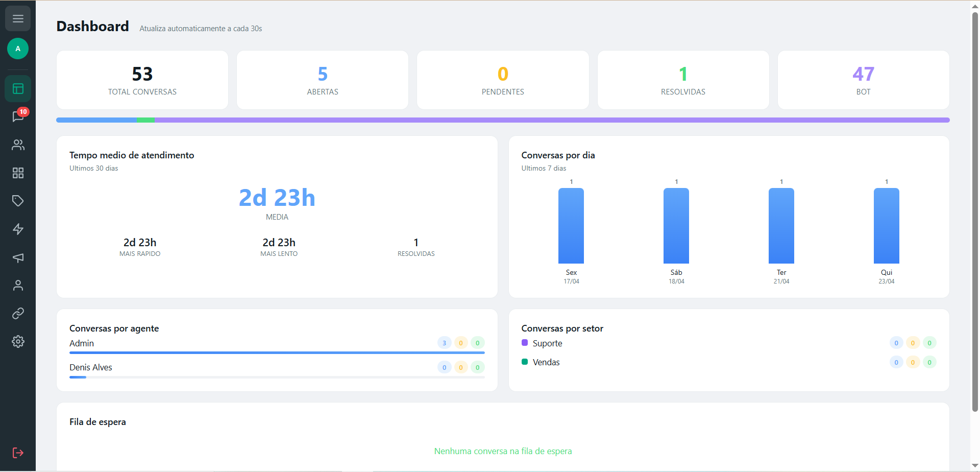Select the TOTAL CONVERSAS card
This screenshot has width=980, height=472.
coord(142,80)
